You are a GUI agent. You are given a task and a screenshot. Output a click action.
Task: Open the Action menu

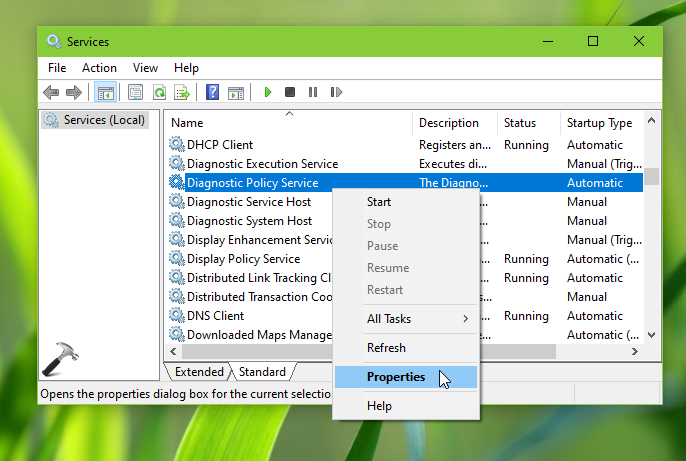pos(99,68)
